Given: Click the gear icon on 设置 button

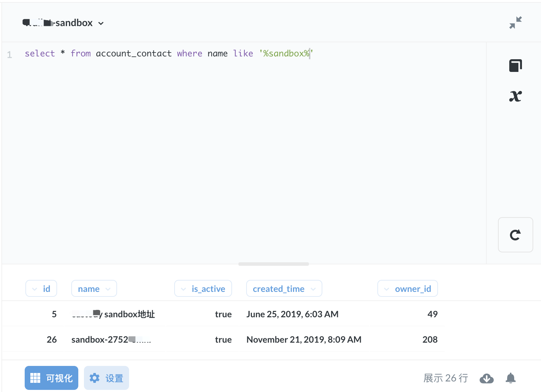Looking at the screenshot, I should [94, 378].
